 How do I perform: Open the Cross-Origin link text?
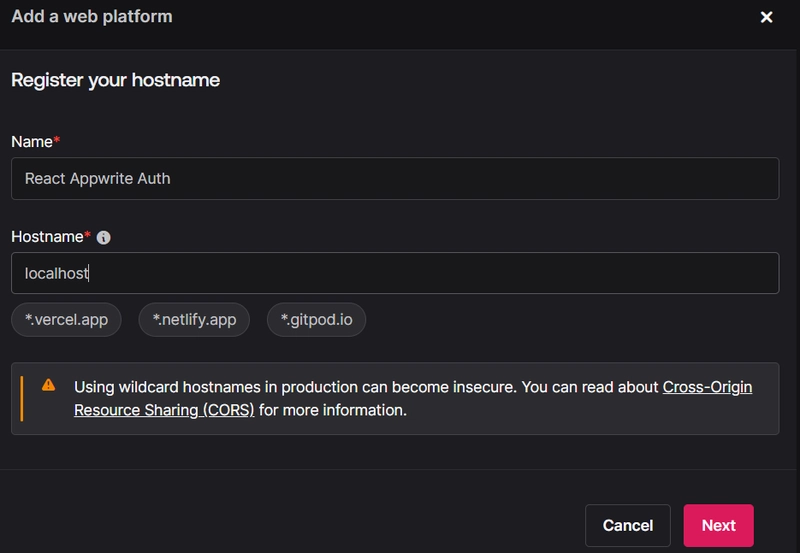click(x=707, y=387)
